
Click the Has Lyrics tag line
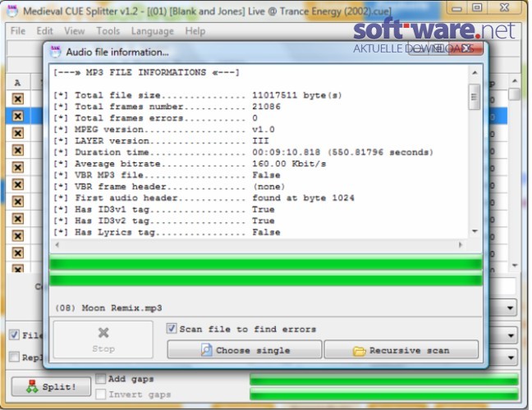167,232
